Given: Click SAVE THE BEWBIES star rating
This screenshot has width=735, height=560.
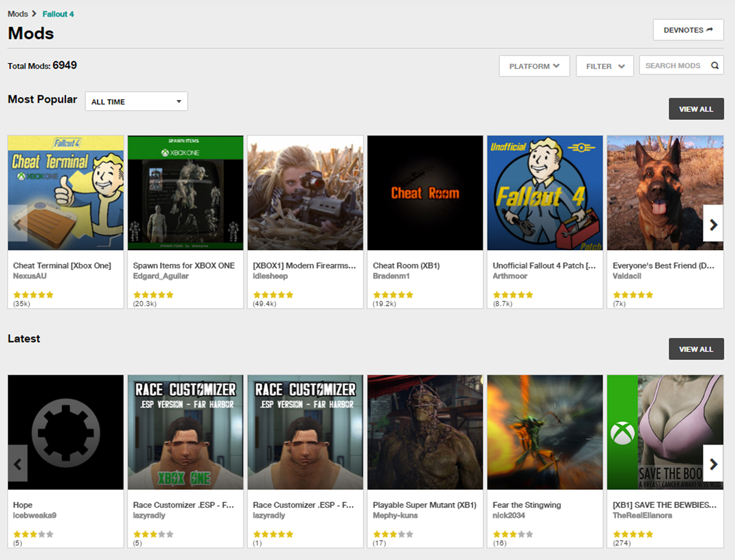Looking at the screenshot, I should tap(633, 534).
